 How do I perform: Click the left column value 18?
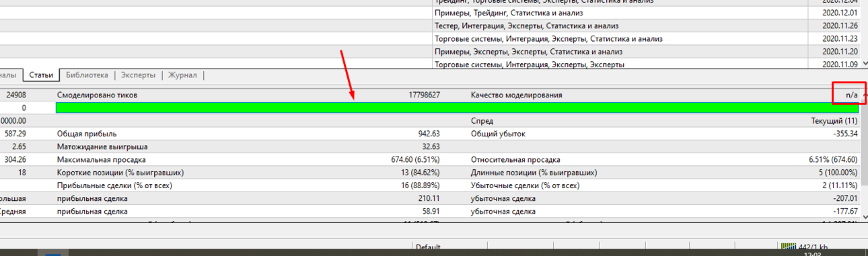tap(22, 173)
